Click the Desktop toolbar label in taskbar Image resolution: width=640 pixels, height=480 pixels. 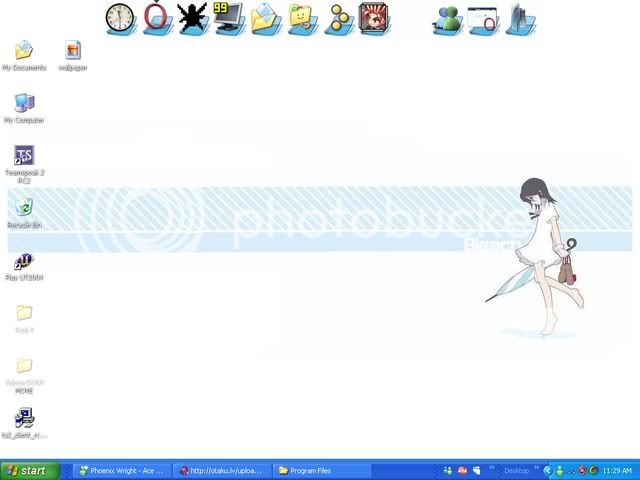pyautogui.click(x=516, y=470)
